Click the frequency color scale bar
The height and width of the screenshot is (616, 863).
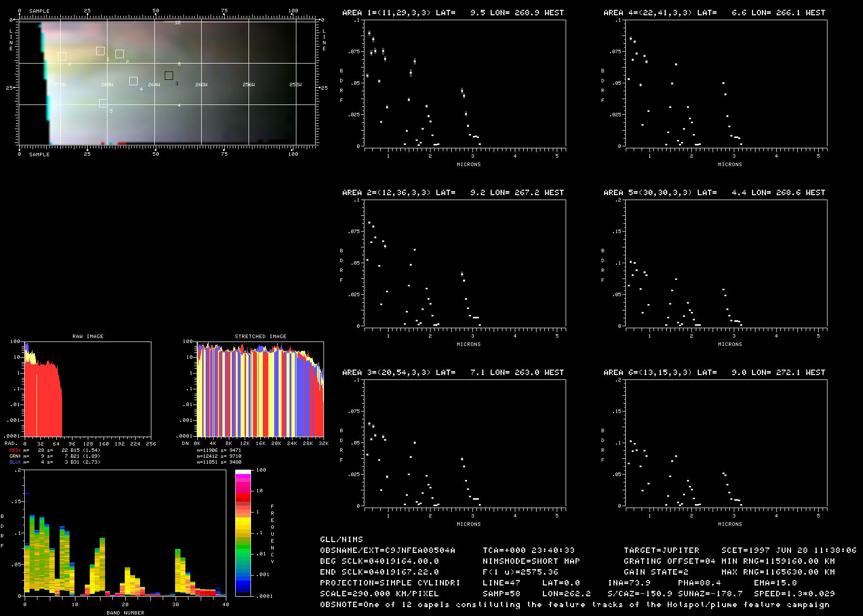click(244, 533)
